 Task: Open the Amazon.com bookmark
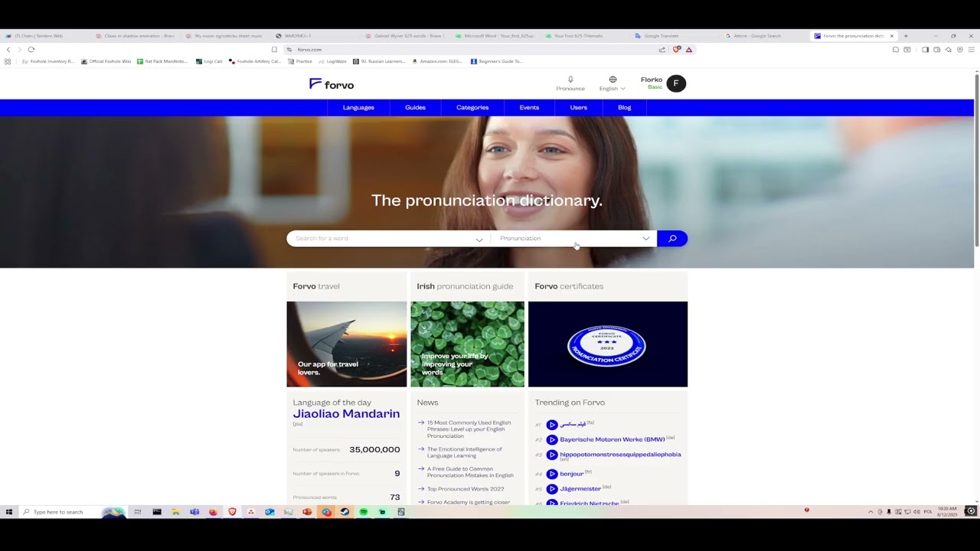click(439, 61)
